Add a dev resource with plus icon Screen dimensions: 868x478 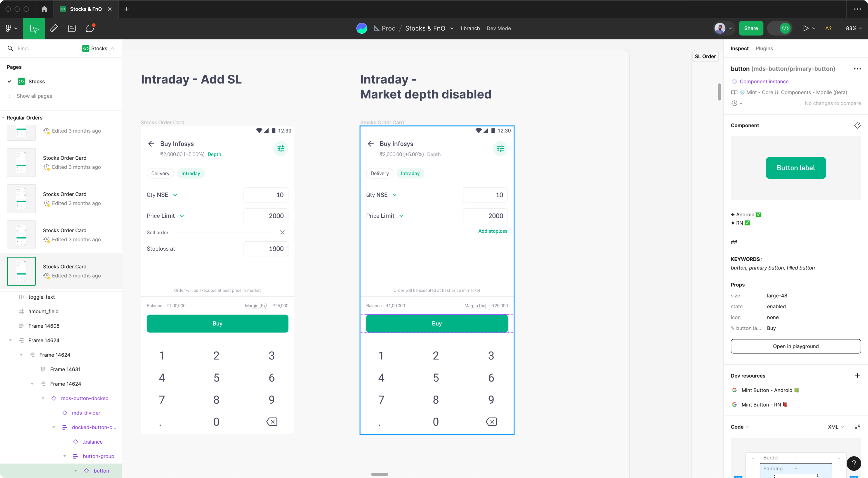[x=857, y=376]
